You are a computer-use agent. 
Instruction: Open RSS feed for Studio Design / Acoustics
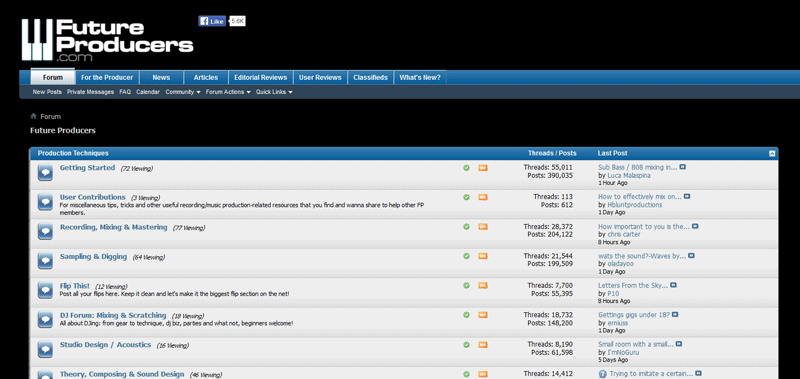[x=483, y=345]
